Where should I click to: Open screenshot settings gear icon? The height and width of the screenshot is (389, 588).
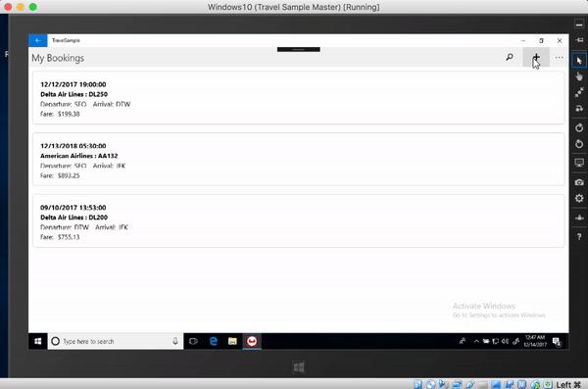[579, 198]
